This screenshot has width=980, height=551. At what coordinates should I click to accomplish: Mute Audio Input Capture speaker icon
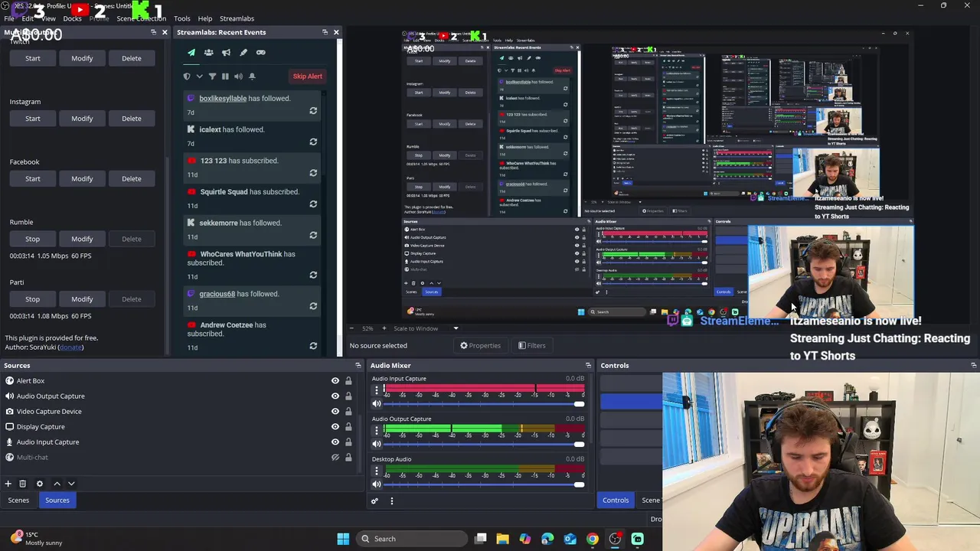(376, 404)
